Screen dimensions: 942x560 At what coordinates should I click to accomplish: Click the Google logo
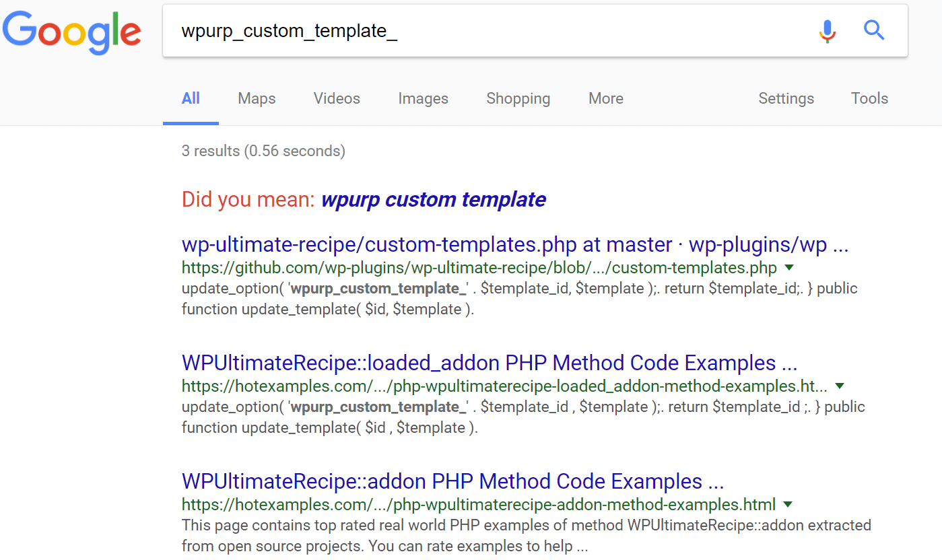pyautogui.click(x=71, y=31)
